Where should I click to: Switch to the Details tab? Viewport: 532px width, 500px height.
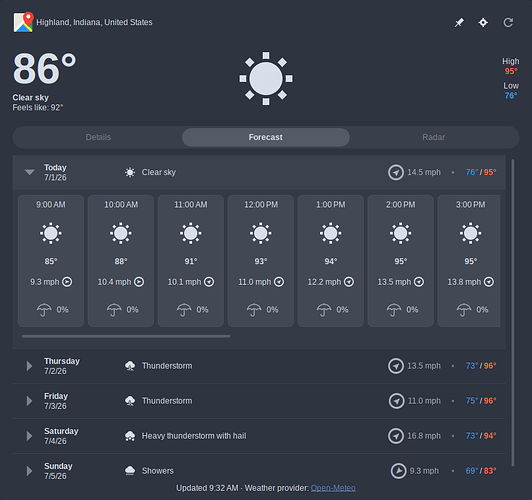pos(98,137)
